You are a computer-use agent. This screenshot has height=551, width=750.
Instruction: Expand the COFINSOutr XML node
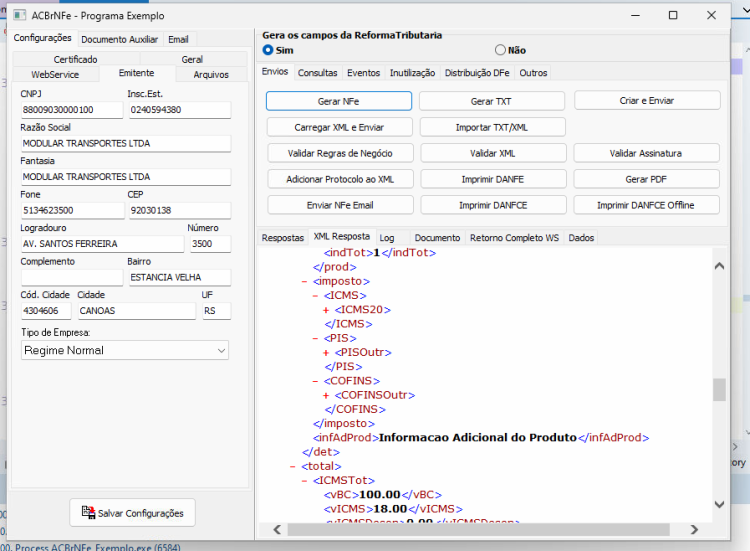[x=326, y=396]
